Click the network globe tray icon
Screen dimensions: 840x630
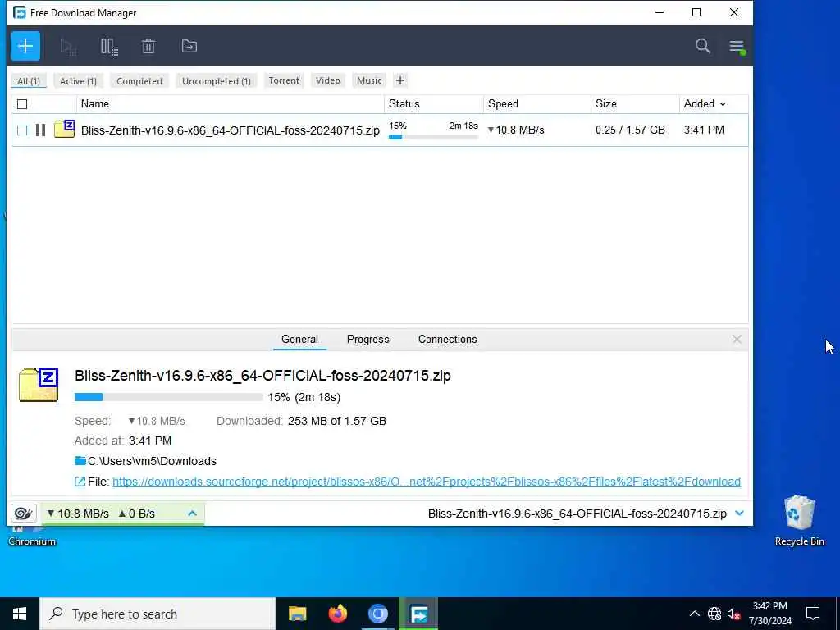[714, 614]
